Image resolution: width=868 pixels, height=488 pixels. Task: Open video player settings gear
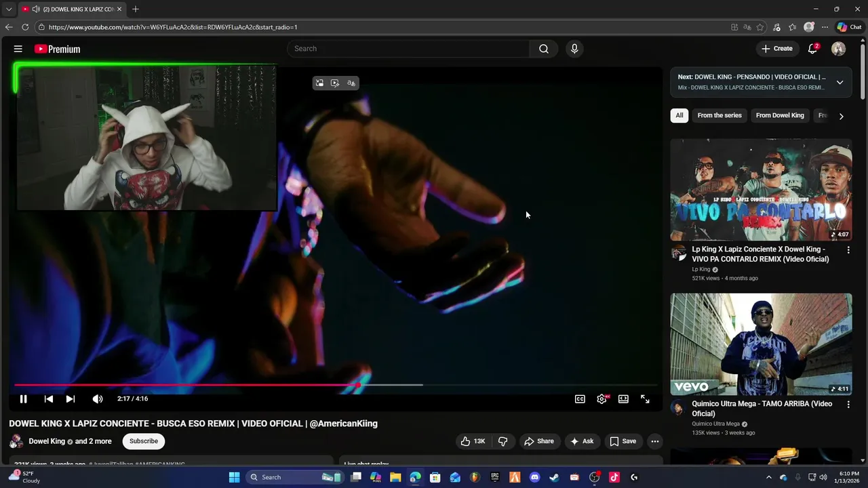tap(601, 399)
